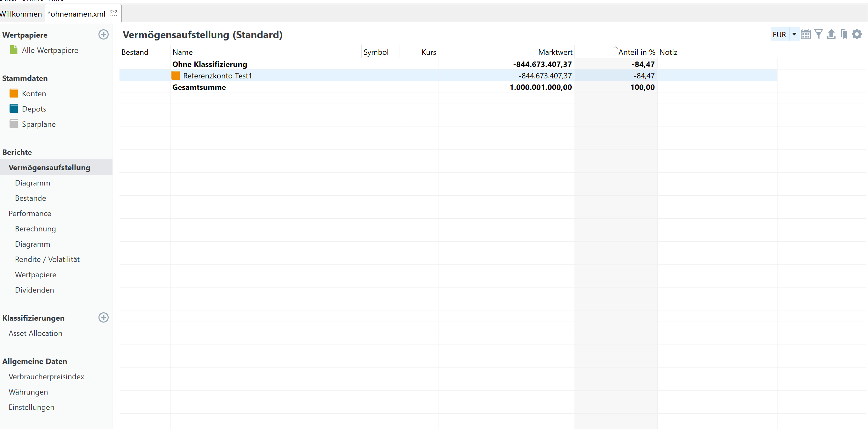Click the orange Referenzkonto Test1 account icon
This screenshot has width=868, height=429.
(x=176, y=76)
